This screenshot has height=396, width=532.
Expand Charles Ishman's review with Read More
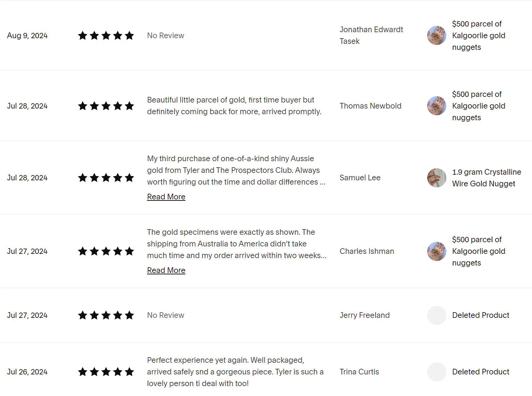166,270
